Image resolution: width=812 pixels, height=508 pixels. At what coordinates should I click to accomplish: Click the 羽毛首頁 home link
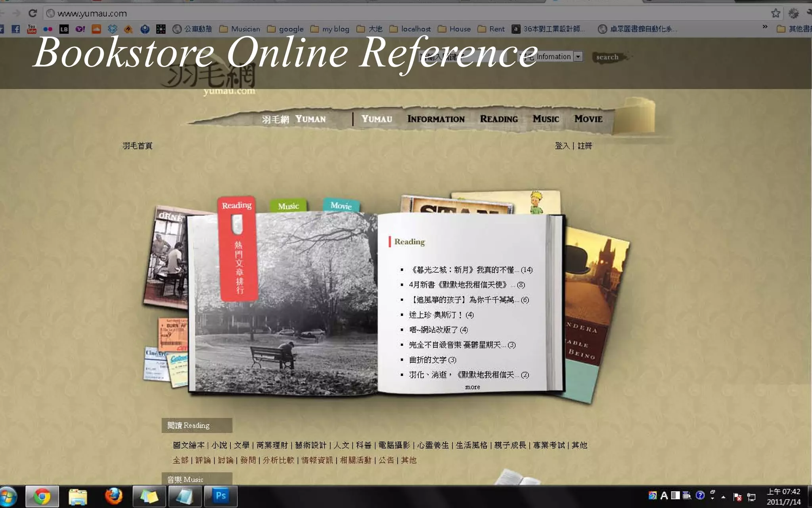point(138,146)
